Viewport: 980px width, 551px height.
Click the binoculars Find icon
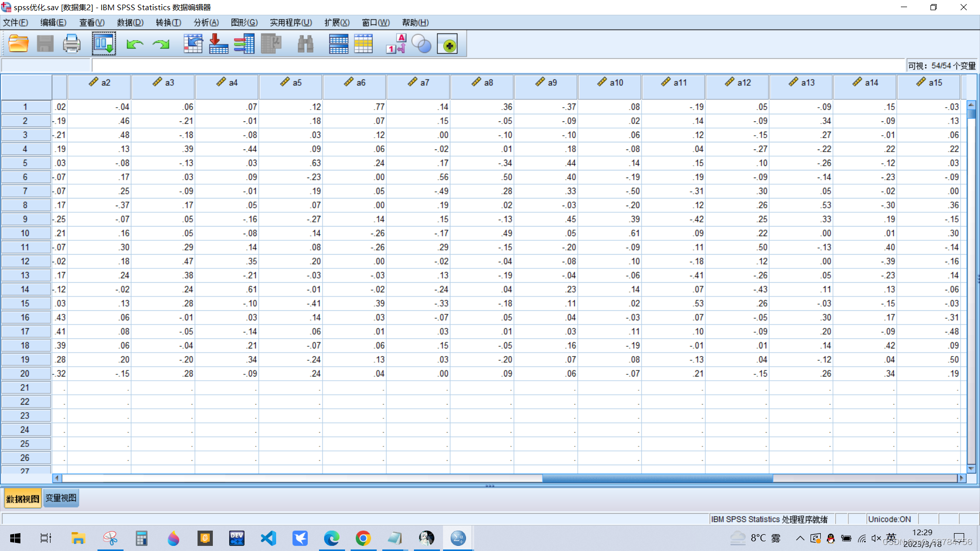coord(305,44)
